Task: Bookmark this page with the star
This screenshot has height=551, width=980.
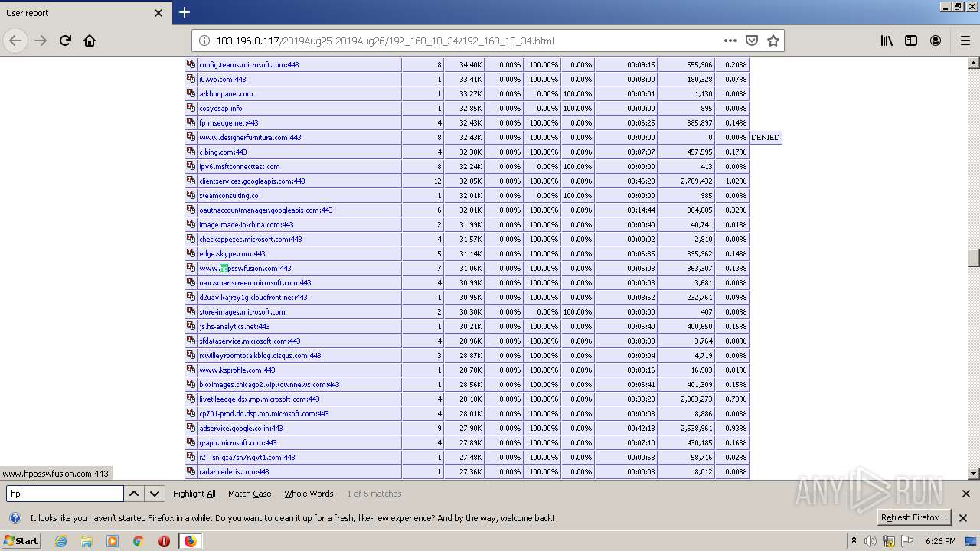Action: (773, 41)
